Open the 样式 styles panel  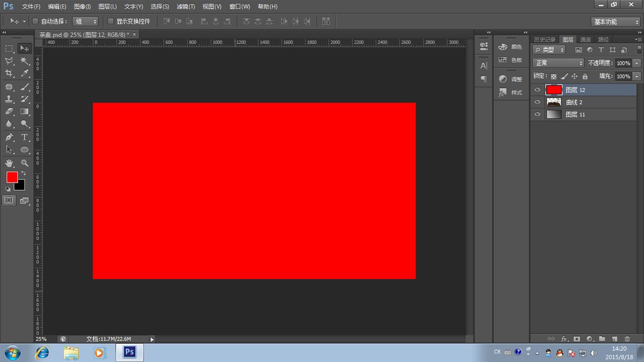[x=510, y=93]
